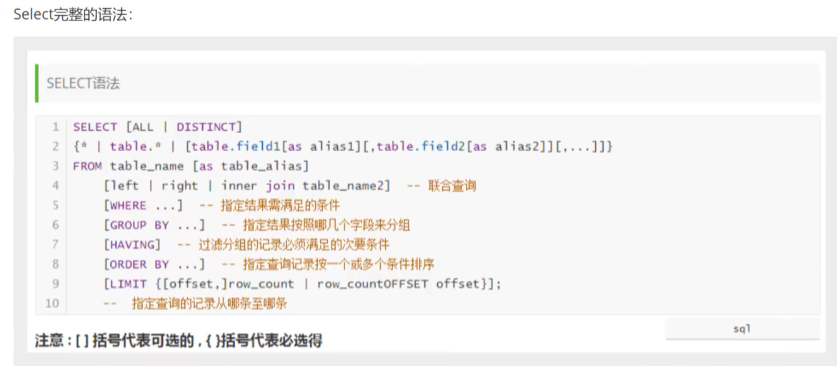Select line number 1 in code gutter
Image resolution: width=837 pixels, height=367 pixels.
coord(56,127)
